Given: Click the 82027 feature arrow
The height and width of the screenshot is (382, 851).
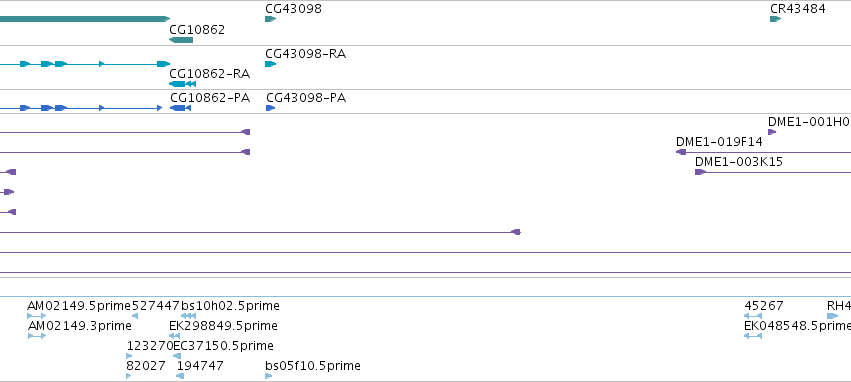Looking at the screenshot, I should (x=129, y=375).
